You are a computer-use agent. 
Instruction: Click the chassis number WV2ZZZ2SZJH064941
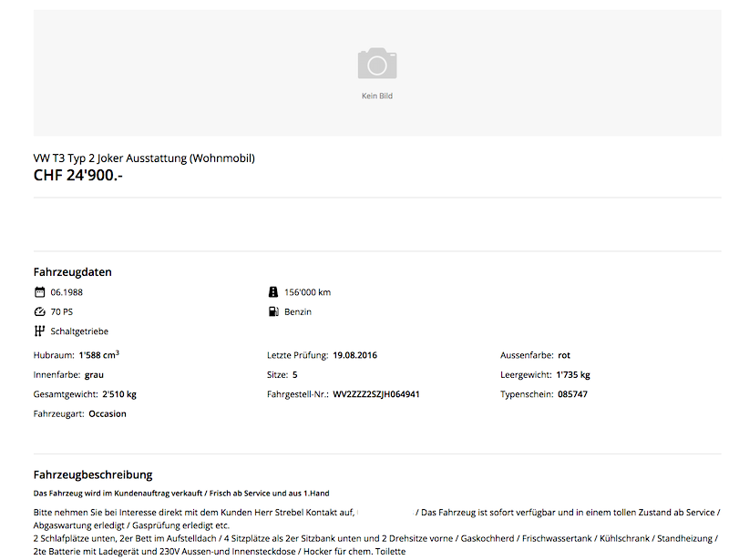click(x=376, y=394)
